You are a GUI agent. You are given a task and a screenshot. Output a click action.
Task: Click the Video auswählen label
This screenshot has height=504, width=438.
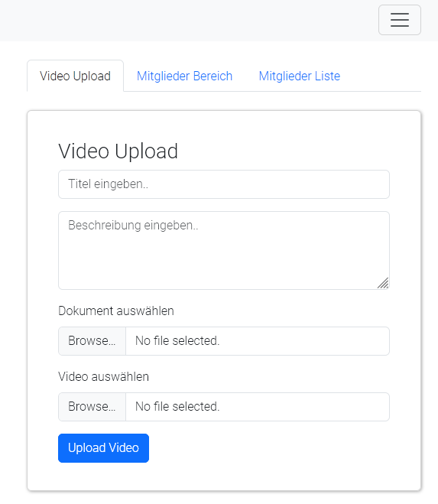coord(103,376)
